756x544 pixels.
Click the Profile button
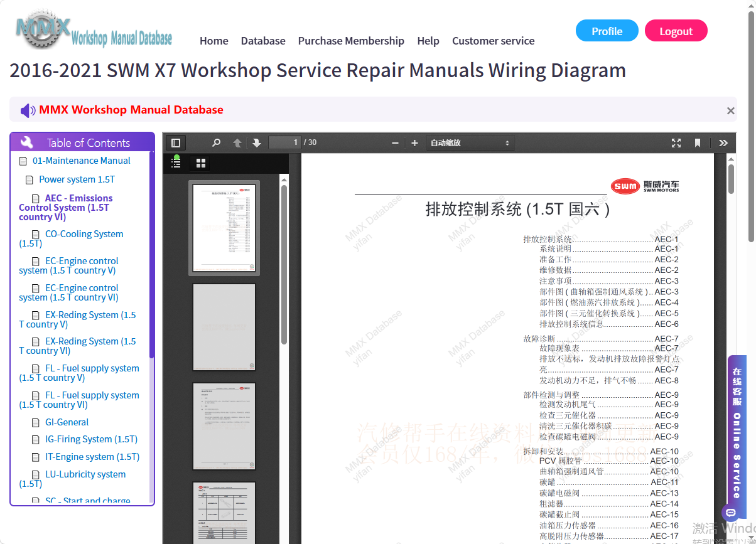[607, 31]
